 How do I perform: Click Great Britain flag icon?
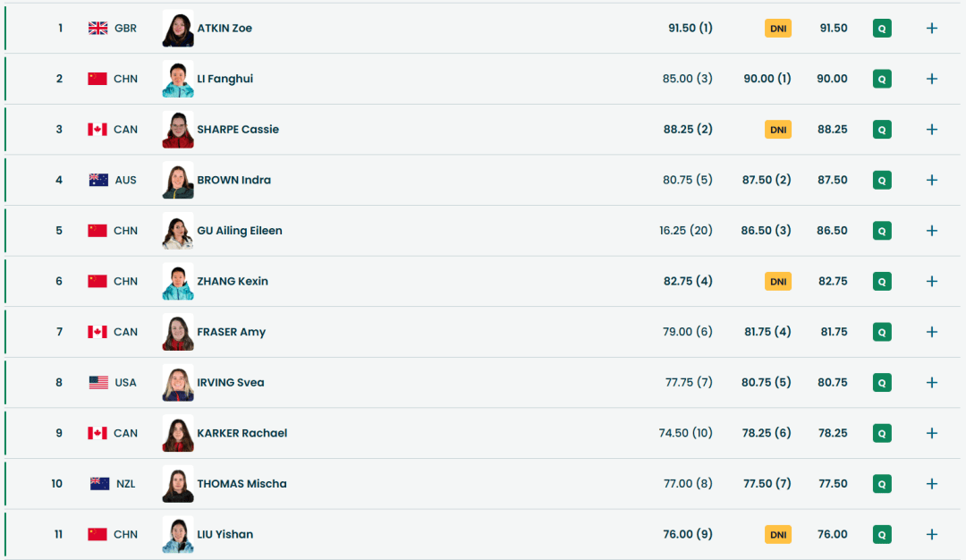pos(97,28)
